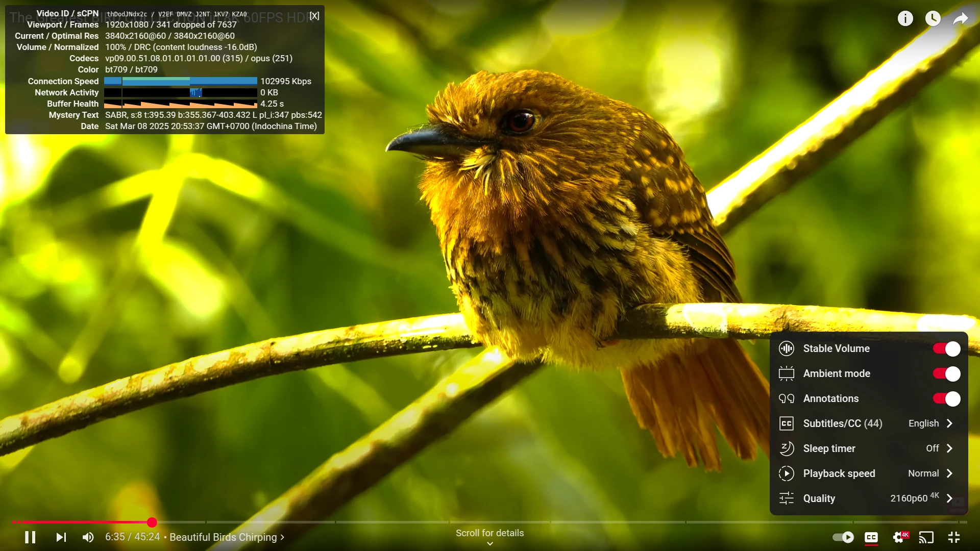The image size is (980, 551).
Task: Click the settings gear icon
Action: (x=899, y=537)
